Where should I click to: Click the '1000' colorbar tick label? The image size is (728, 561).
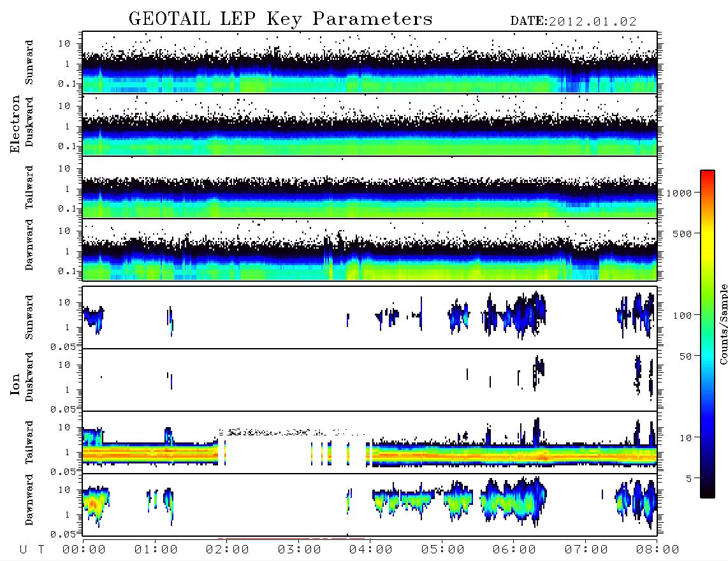(680, 193)
